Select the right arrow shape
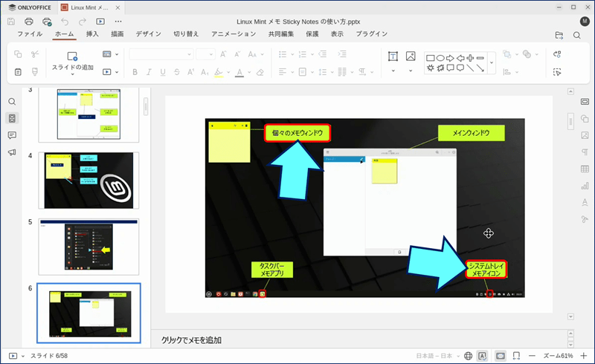 [x=450, y=58]
